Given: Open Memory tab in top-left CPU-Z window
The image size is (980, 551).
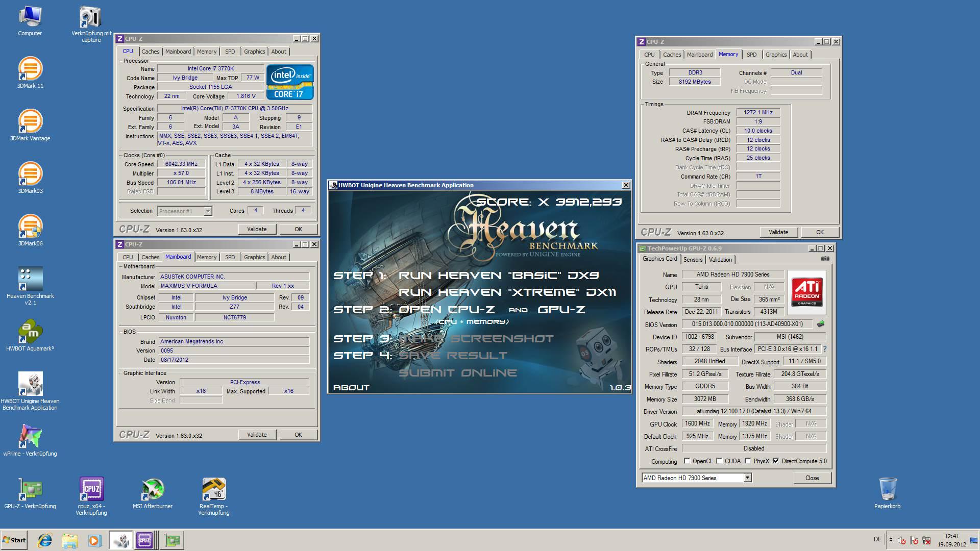Looking at the screenshot, I should pos(206,52).
